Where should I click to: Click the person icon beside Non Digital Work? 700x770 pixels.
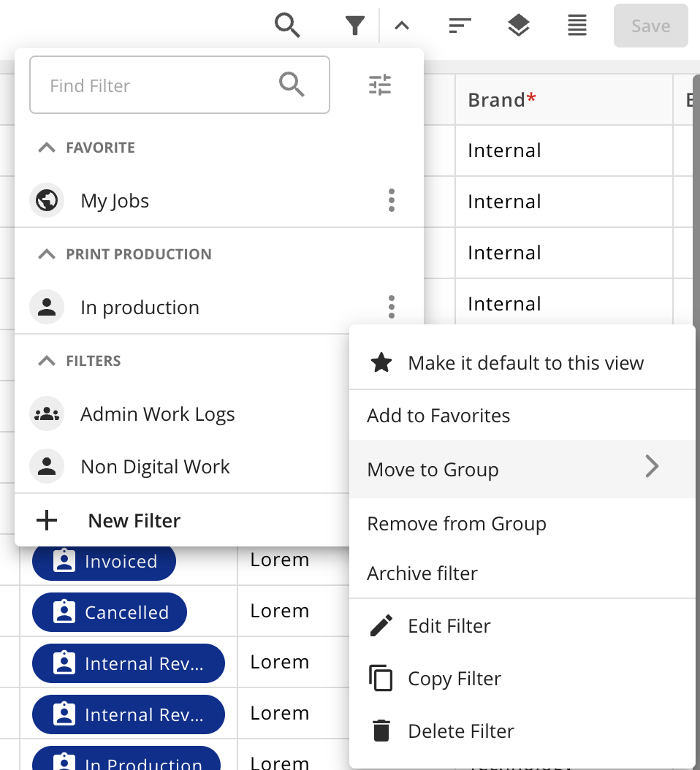[x=47, y=466]
